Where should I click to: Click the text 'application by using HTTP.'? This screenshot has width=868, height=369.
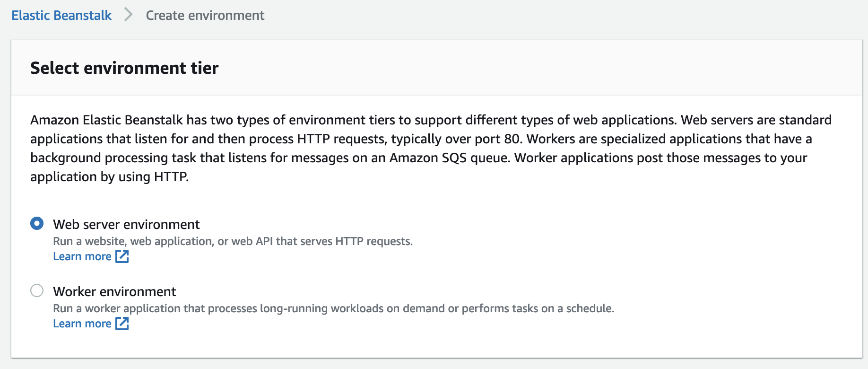coord(109,177)
